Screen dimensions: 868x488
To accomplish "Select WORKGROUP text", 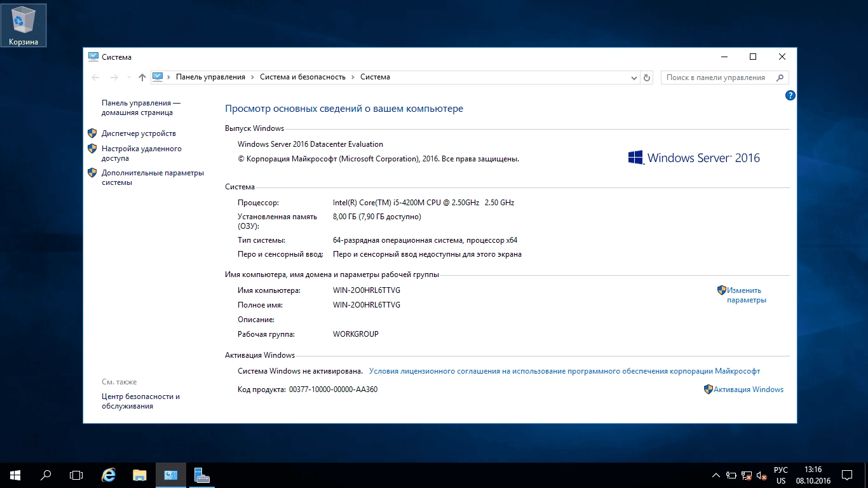I will coord(356,334).
